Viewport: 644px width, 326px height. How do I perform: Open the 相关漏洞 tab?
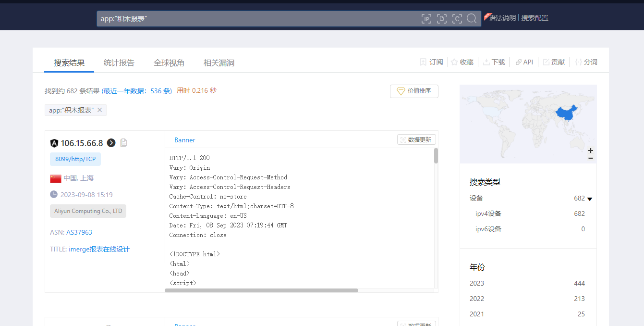tap(219, 63)
